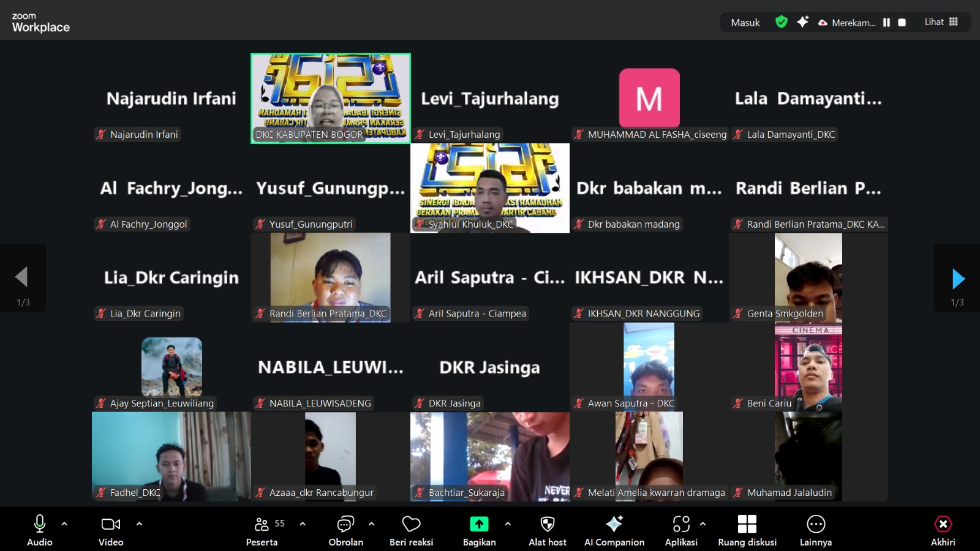Launch the AI Companion sparkle icon
This screenshot has width=980, height=551.
(x=614, y=524)
